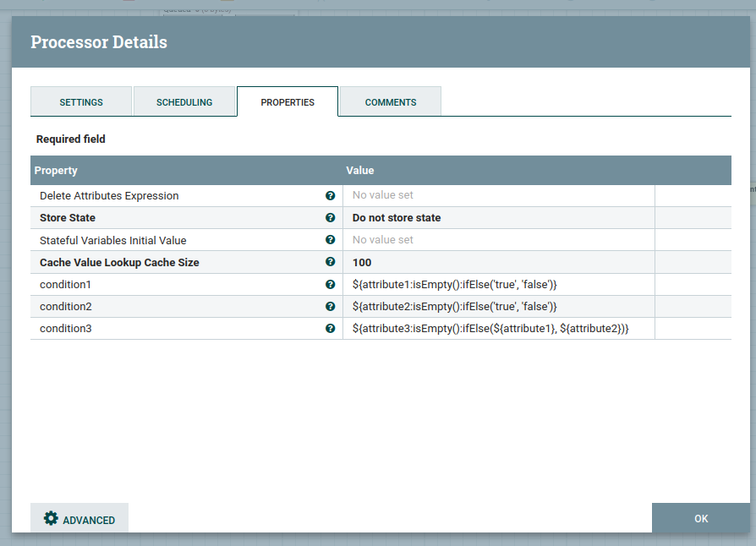
Task: Click help icon for Stateful Variables Initial Value
Action: tap(330, 240)
